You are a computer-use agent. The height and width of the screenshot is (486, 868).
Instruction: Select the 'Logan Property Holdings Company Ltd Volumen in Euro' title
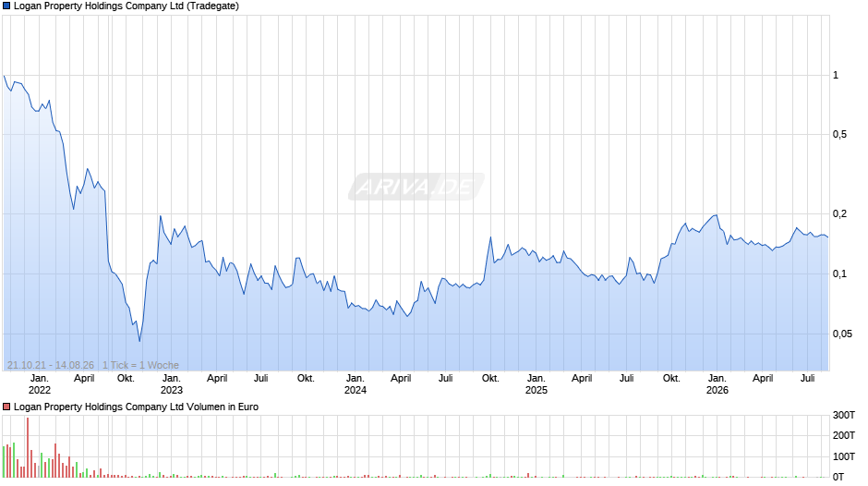tap(136, 407)
